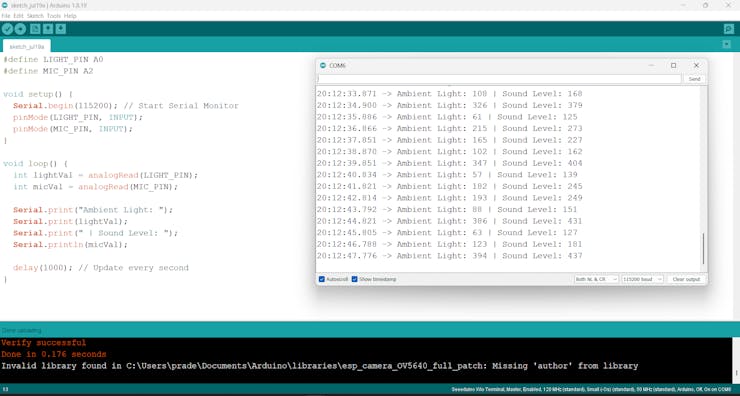Open the Sketch menu

[x=35, y=16]
